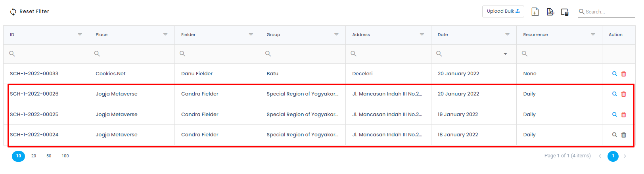This screenshot has height=174, width=644.
Task: Select page size 20
Action: (34, 156)
